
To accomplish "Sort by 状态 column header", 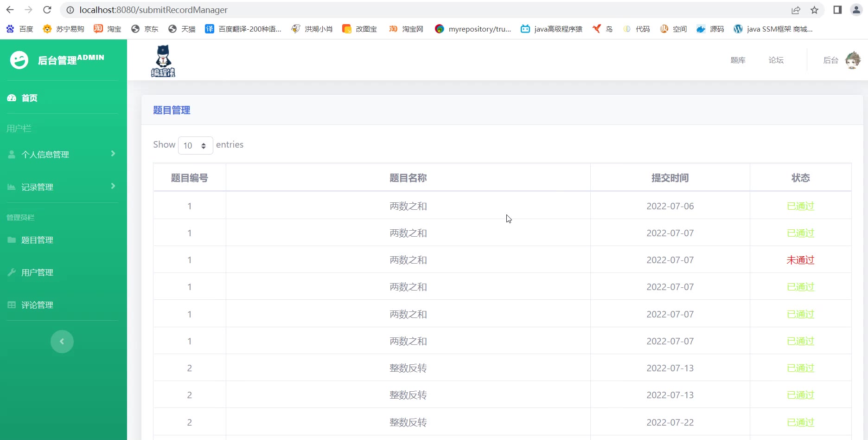I will [801, 178].
